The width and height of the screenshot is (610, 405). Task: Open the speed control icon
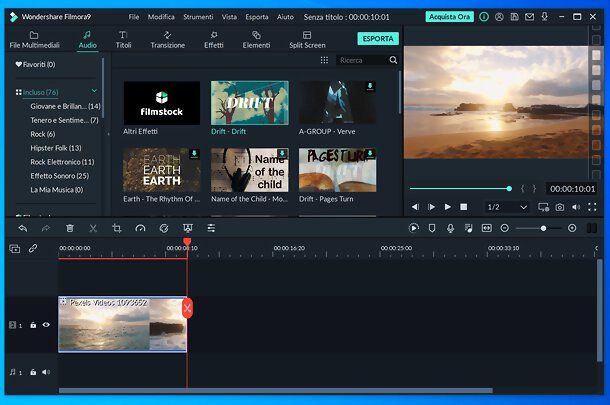(x=140, y=228)
